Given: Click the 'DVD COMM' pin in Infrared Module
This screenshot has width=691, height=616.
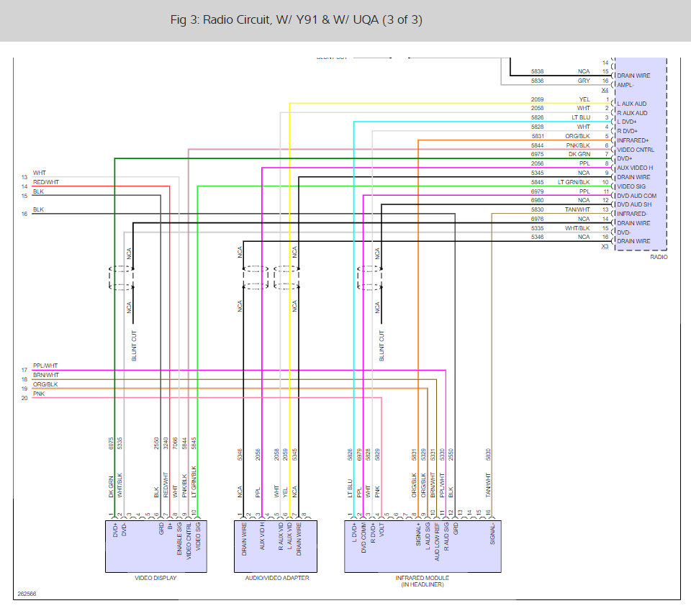Looking at the screenshot, I should tap(363, 538).
